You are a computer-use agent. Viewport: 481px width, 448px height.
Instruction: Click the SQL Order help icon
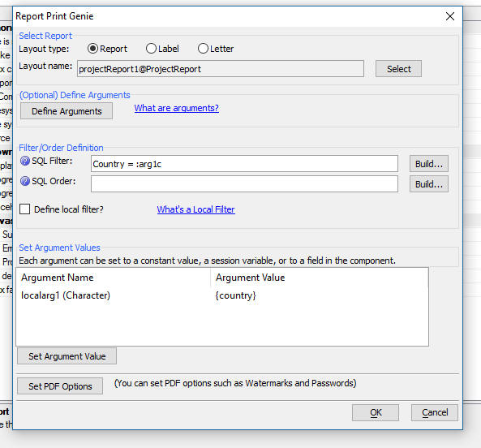click(x=25, y=181)
